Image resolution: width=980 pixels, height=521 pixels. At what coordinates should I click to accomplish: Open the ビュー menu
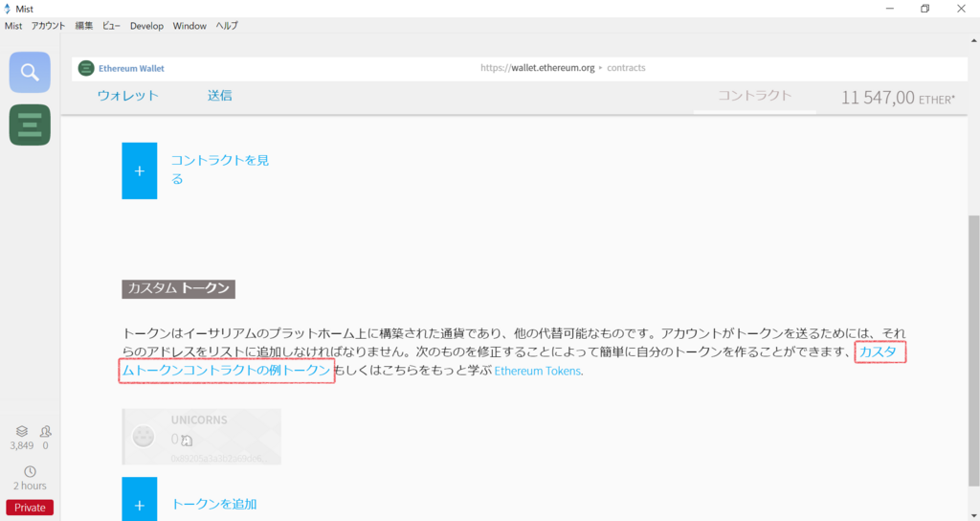[111, 26]
